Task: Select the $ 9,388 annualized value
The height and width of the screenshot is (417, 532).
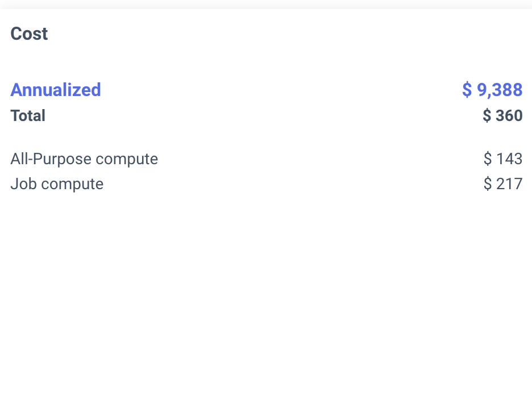Action: coord(491,90)
